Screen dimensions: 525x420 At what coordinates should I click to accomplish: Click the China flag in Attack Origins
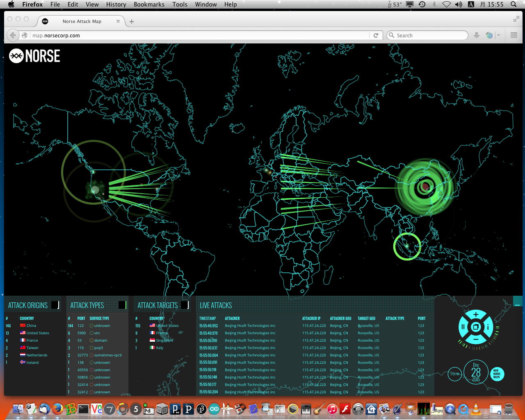tap(23, 325)
